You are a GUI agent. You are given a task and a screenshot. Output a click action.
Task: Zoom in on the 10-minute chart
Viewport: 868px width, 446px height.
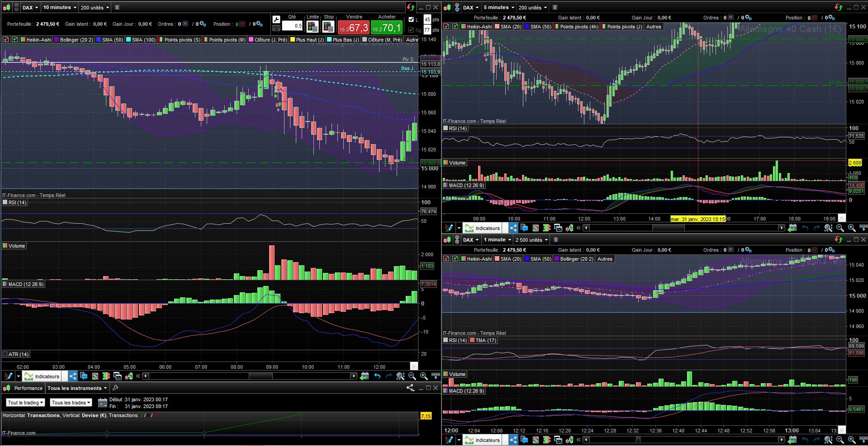pos(424,376)
